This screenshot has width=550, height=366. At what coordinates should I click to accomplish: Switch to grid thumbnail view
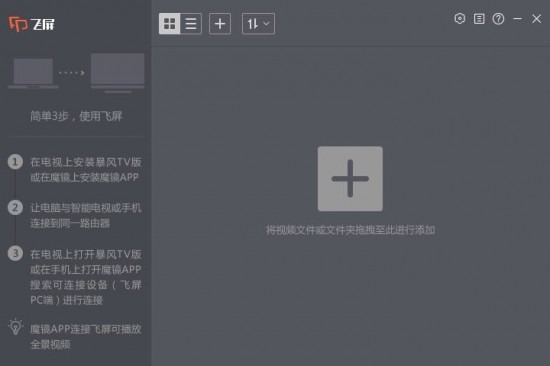point(169,24)
